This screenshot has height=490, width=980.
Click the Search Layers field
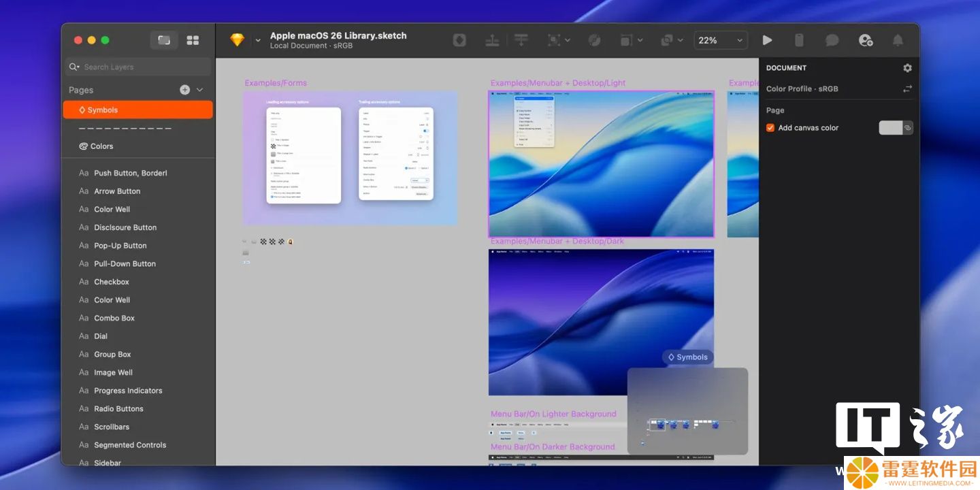(138, 67)
